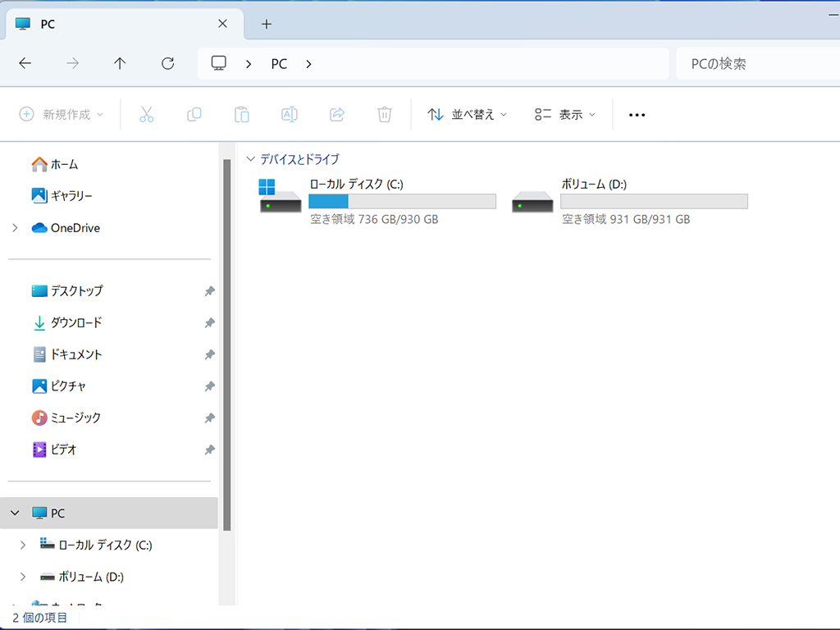Click the PCの検索 search box

757,64
